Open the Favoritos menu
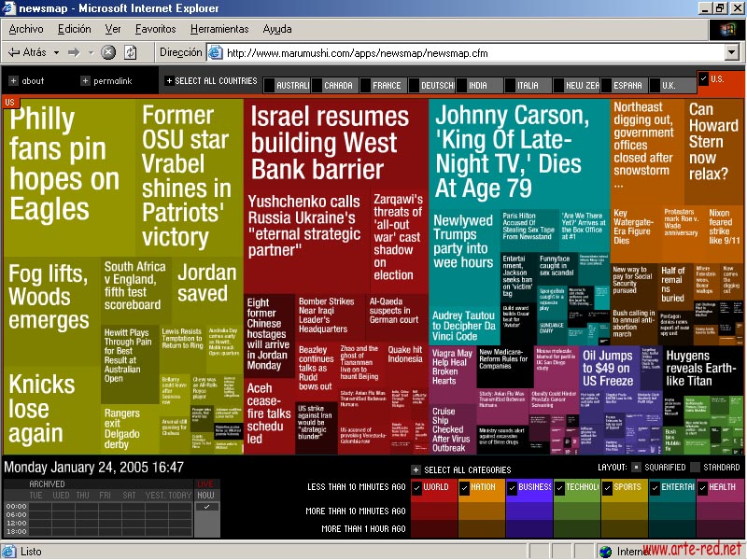747x560 pixels. (x=155, y=29)
